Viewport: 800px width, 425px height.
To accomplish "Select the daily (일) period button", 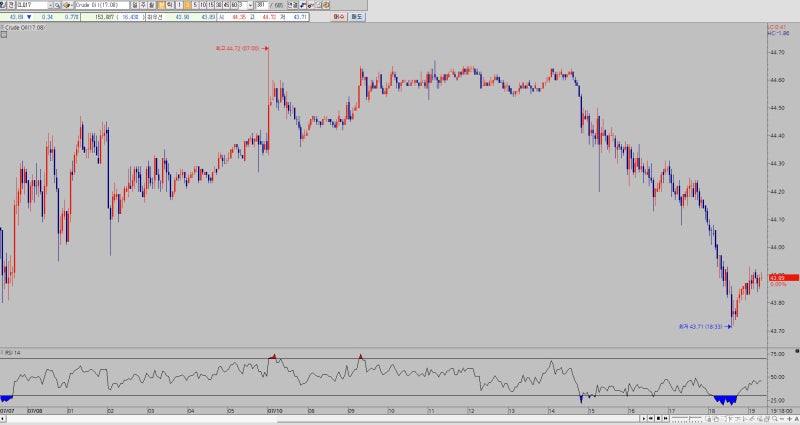I will (x=135, y=5).
